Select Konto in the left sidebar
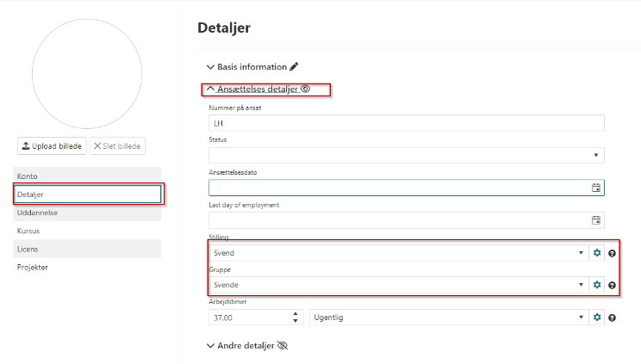The image size is (641, 364). [x=87, y=176]
